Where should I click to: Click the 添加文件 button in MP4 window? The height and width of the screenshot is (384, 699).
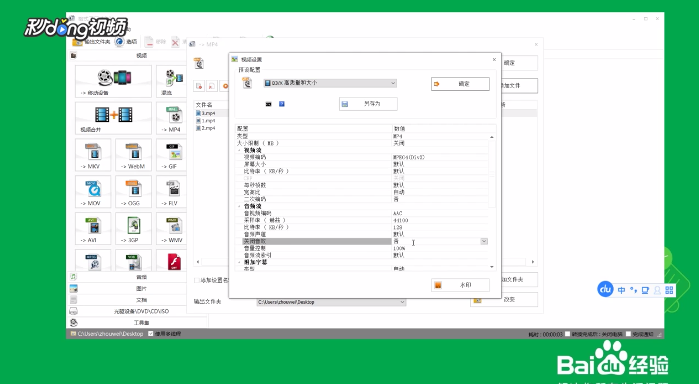pos(519,85)
